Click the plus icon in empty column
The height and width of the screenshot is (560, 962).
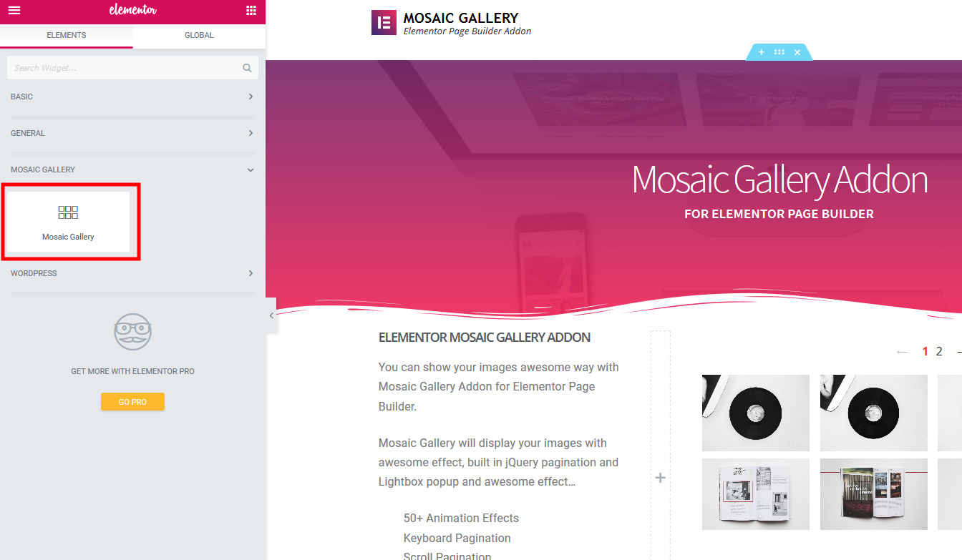[x=661, y=477]
